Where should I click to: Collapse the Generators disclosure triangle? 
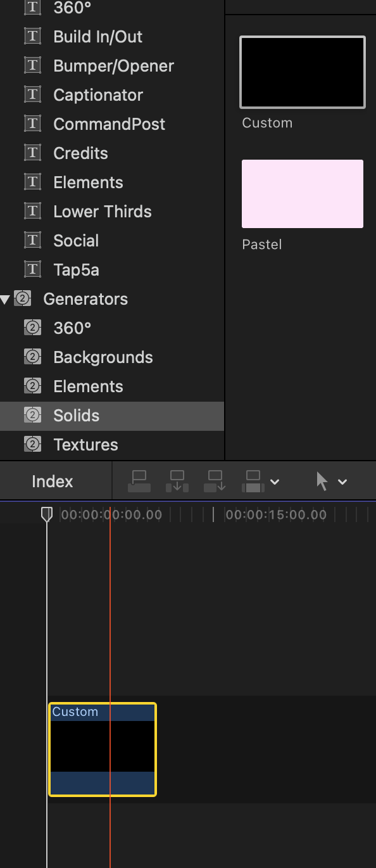tap(5, 299)
